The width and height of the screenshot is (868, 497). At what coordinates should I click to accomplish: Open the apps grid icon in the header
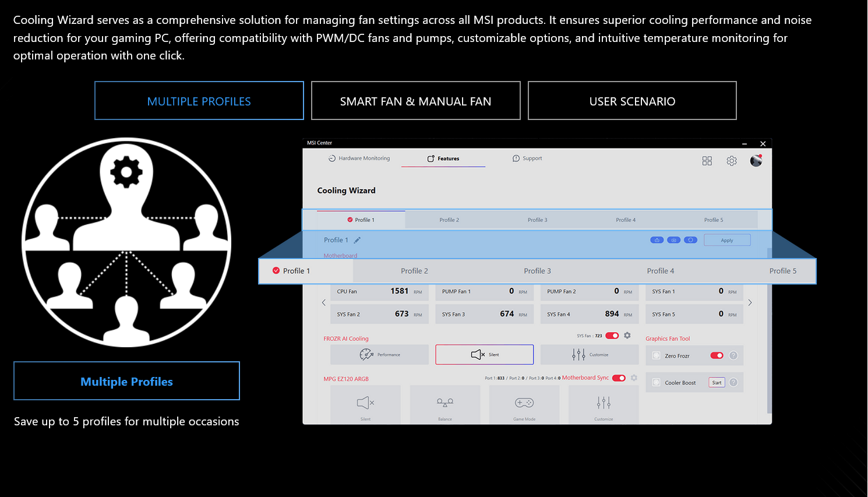click(x=707, y=161)
